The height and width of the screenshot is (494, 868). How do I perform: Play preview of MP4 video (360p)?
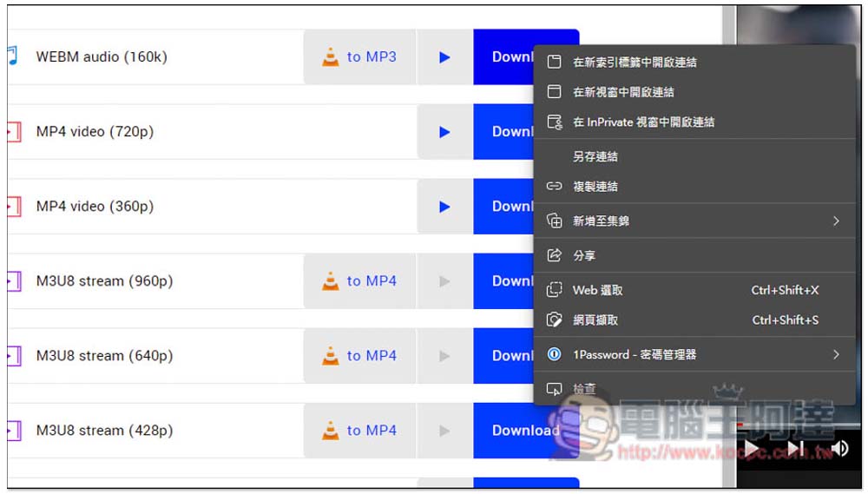coord(445,207)
